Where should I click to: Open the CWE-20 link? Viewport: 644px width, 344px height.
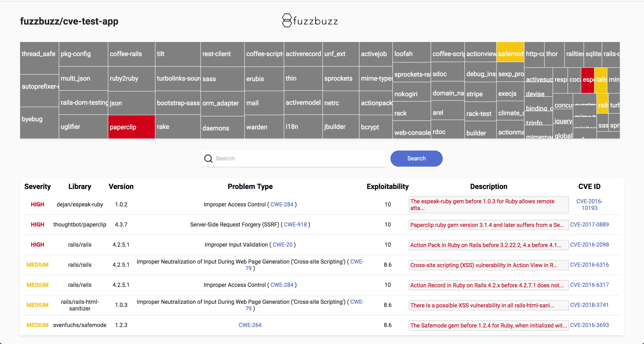coord(282,245)
